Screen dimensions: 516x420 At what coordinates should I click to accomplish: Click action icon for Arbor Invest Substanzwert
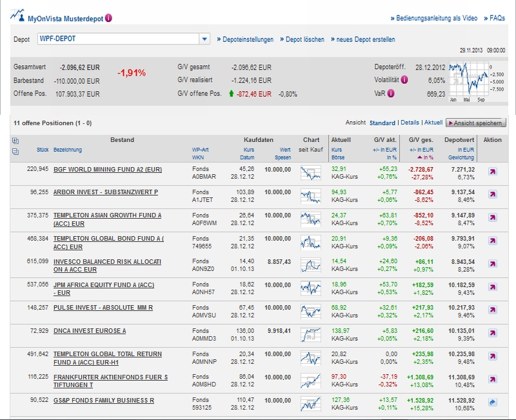(x=493, y=195)
